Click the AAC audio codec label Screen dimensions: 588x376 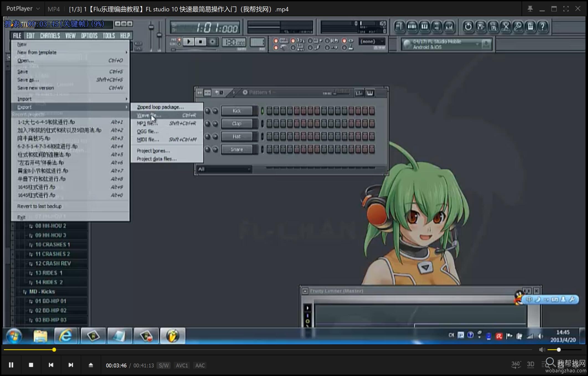(200, 365)
